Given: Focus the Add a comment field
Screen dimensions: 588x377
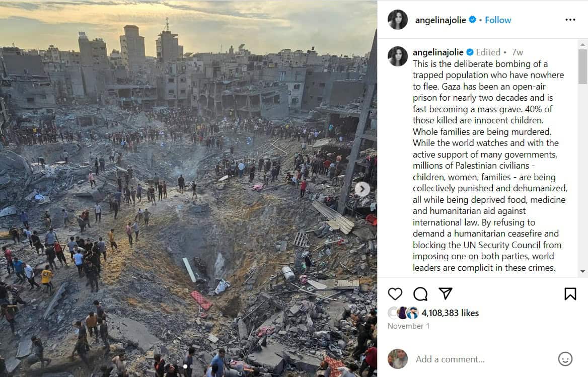Looking at the screenshot, I should 484,359.
